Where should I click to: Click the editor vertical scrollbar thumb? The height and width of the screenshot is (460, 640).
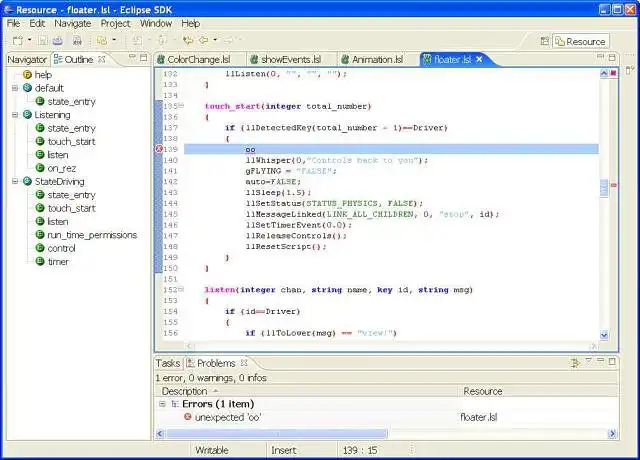tap(604, 189)
